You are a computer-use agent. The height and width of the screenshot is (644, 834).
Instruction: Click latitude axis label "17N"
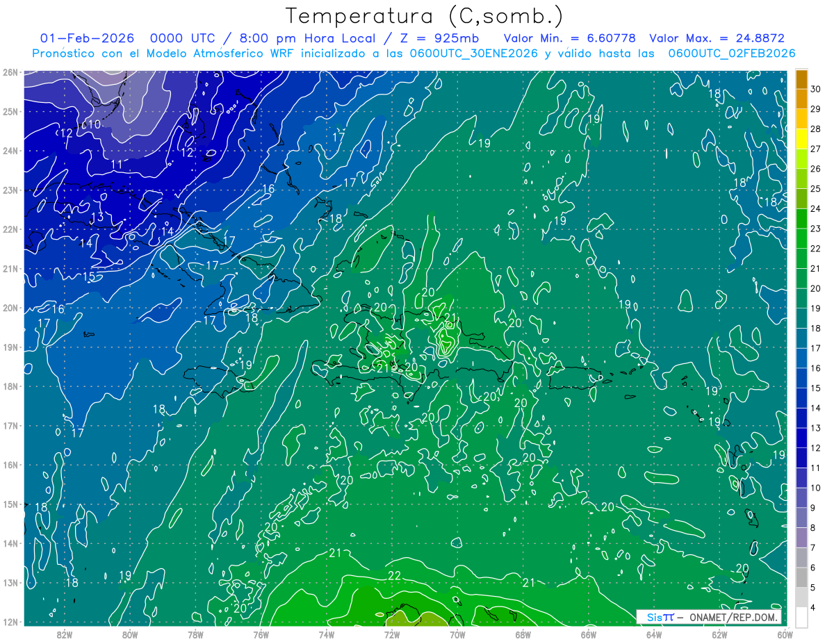tap(10, 425)
